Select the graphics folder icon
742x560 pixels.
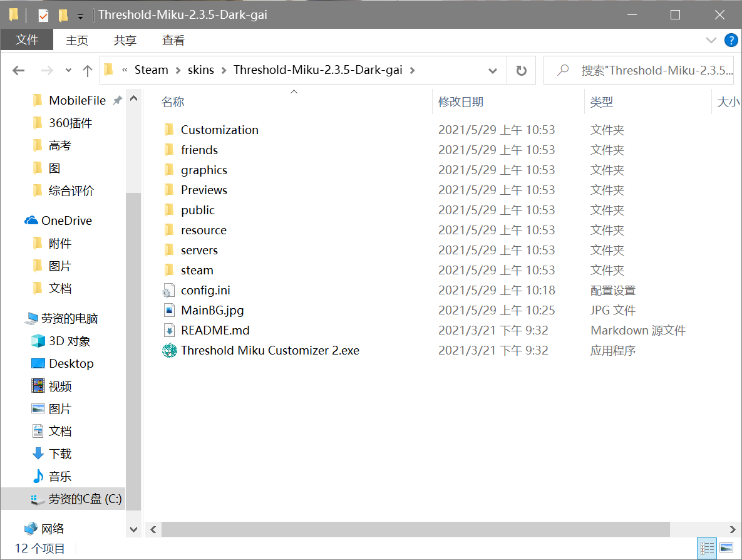pos(169,170)
